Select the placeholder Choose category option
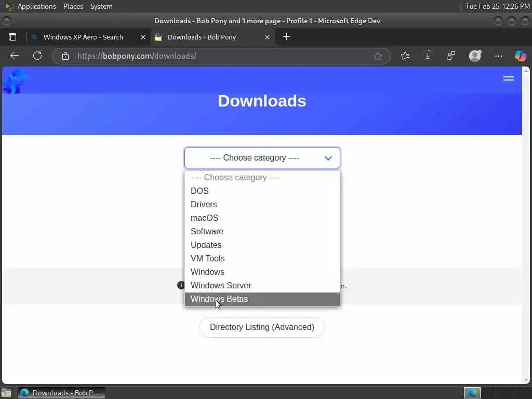This screenshot has height=399, width=532. [262, 178]
